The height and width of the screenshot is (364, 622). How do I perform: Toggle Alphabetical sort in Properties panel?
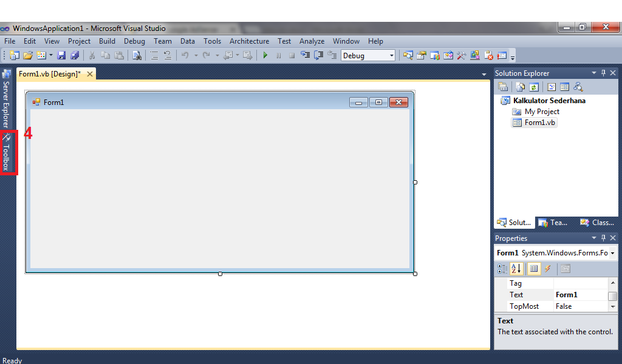tap(516, 269)
